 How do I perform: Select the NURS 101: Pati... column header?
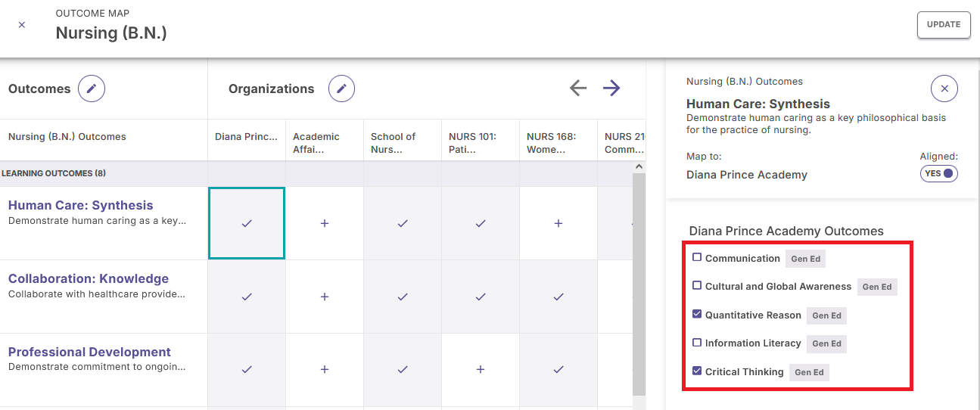(x=481, y=140)
